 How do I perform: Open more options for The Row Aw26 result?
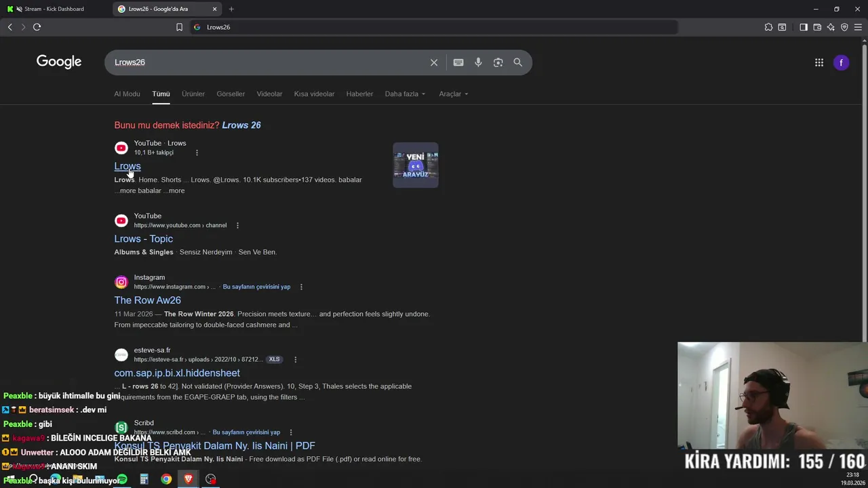click(x=301, y=287)
